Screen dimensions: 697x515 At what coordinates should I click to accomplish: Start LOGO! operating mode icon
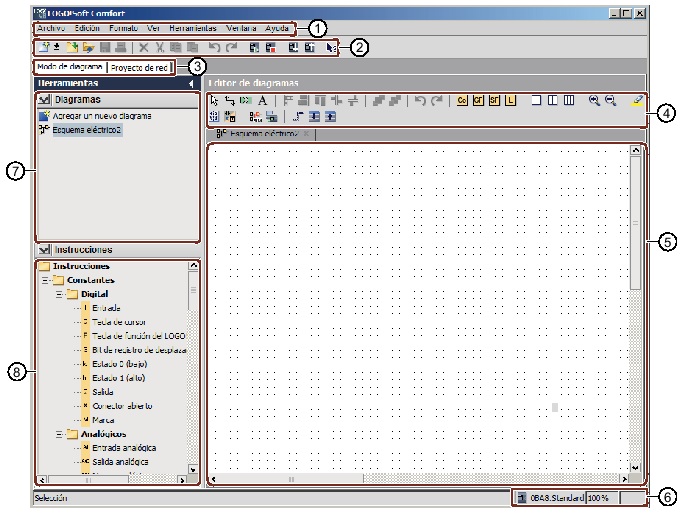click(x=254, y=47)
